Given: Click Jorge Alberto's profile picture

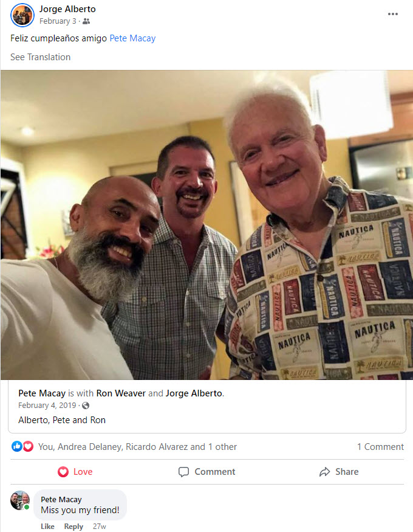Looking at the screenshot, I should point(22,15).
